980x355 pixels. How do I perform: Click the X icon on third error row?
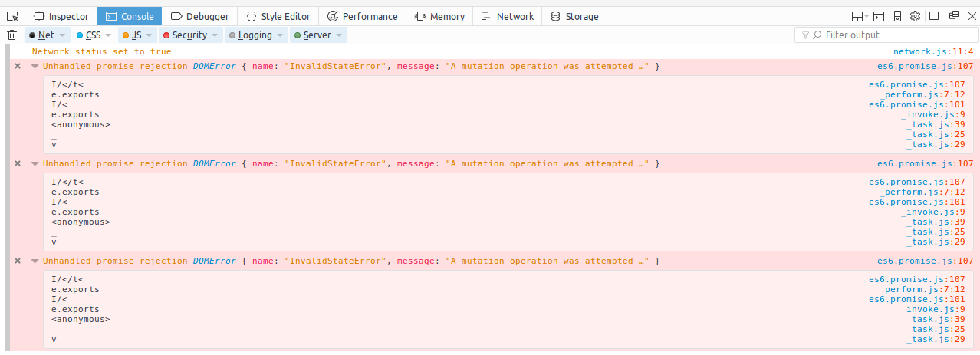[18, 261]
